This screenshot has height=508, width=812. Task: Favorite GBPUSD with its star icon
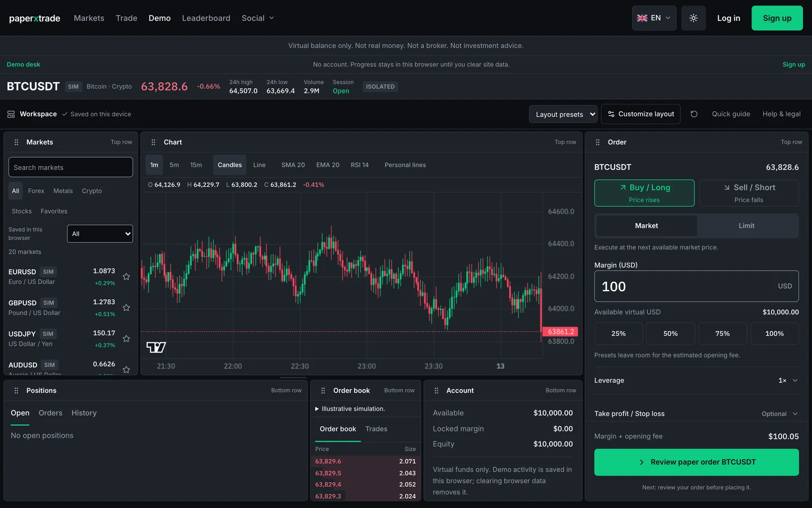coord(126,307)
